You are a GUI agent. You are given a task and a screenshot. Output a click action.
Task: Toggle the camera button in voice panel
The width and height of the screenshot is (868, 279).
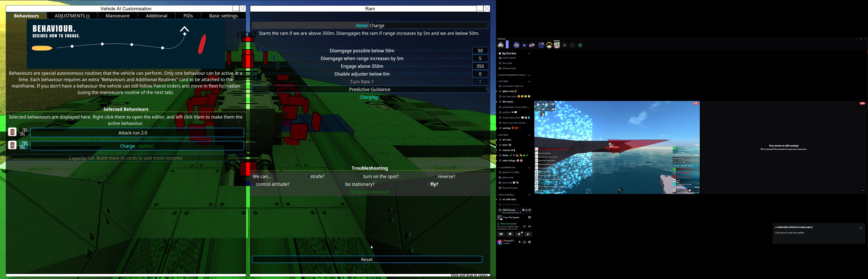click(x=501, y=234)
